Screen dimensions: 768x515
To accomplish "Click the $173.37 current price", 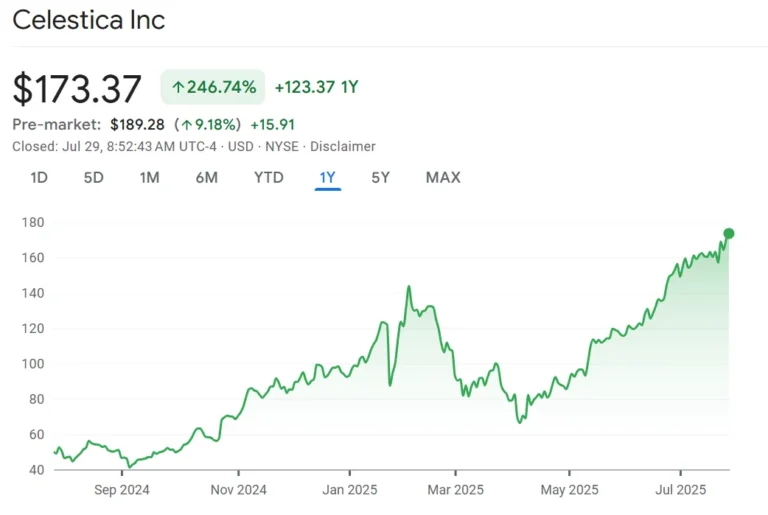I will tap(77, 89).
